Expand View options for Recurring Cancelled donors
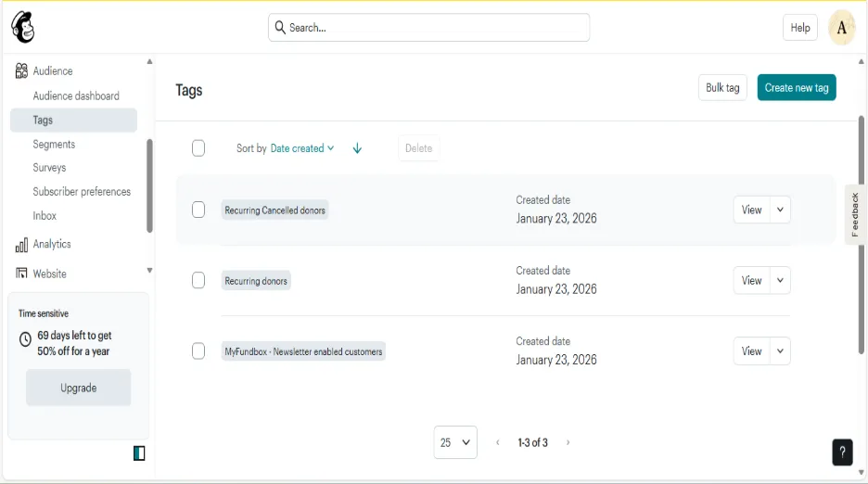Viewport: 868px width, 484px height. [x=780, y=210]
